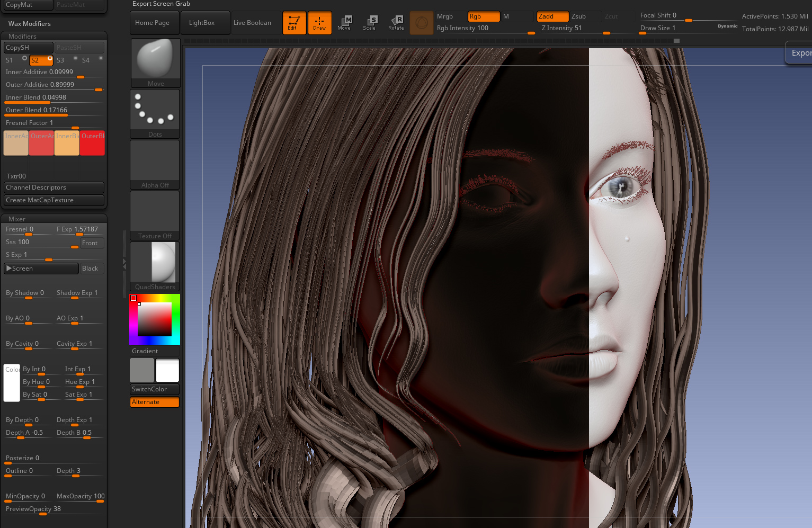Click the Mixer Color swatch

pos(12,383)
